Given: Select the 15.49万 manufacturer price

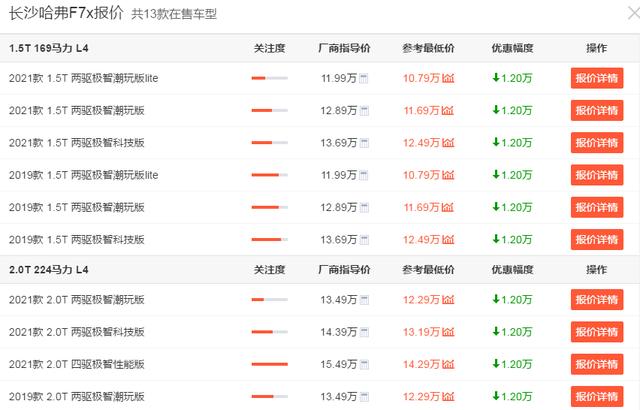Looking at the screenshot, I should pyautogui.click(x=338, y=364).
